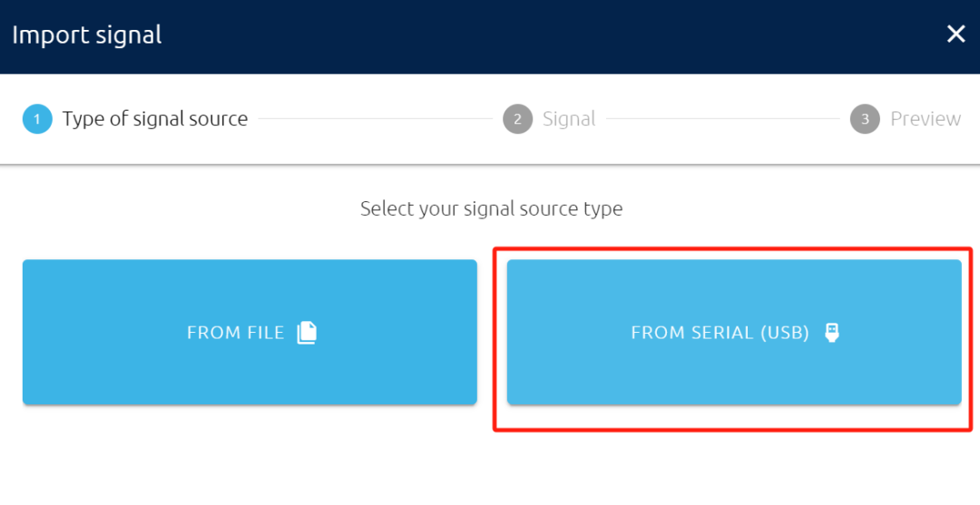Close the Import signal dialog
Screen dimensions: 980x505
(955, 34)
